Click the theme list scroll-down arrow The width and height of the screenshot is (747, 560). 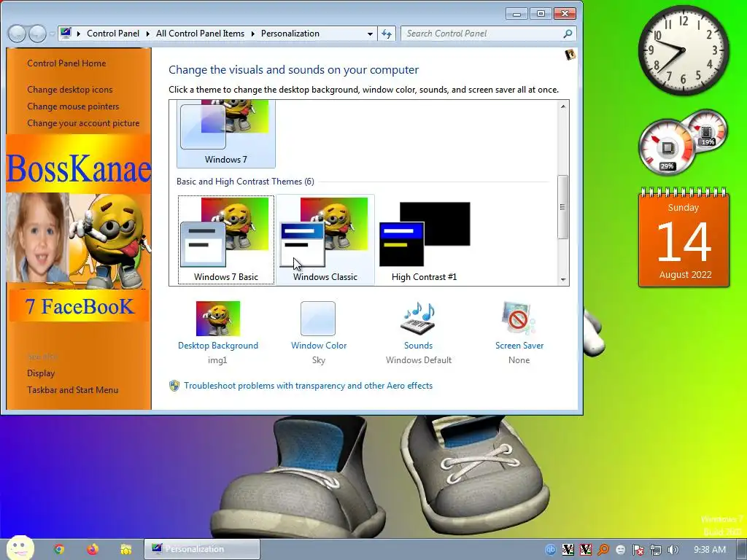[563, 279]
